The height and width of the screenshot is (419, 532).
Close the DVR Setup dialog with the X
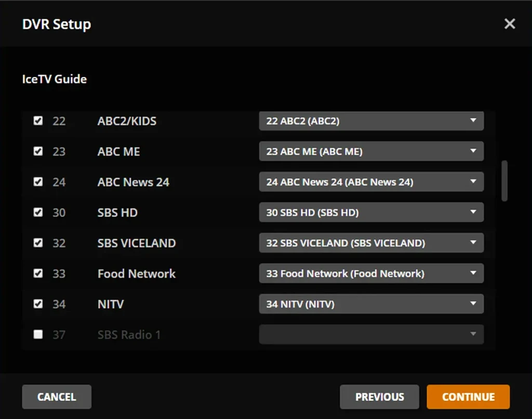pos(510,24)
